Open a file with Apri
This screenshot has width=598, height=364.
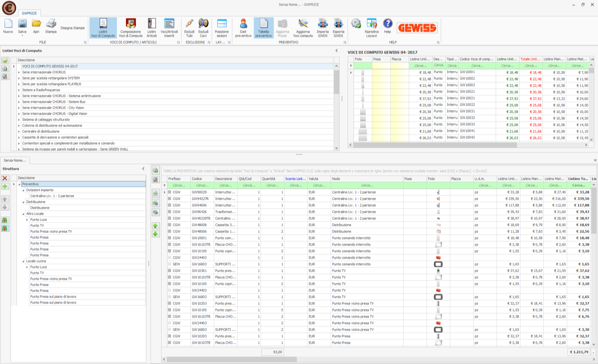[36, 26]
